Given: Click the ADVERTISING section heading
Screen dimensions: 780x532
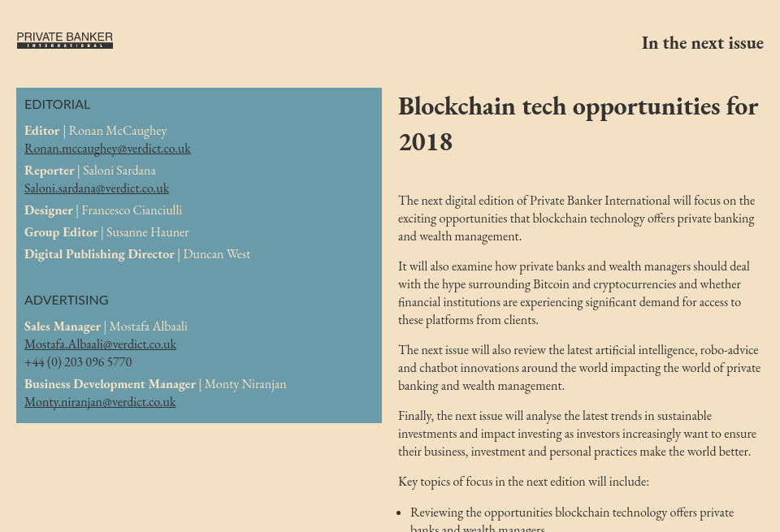Looking at the screenshot, I should (67, 301).
